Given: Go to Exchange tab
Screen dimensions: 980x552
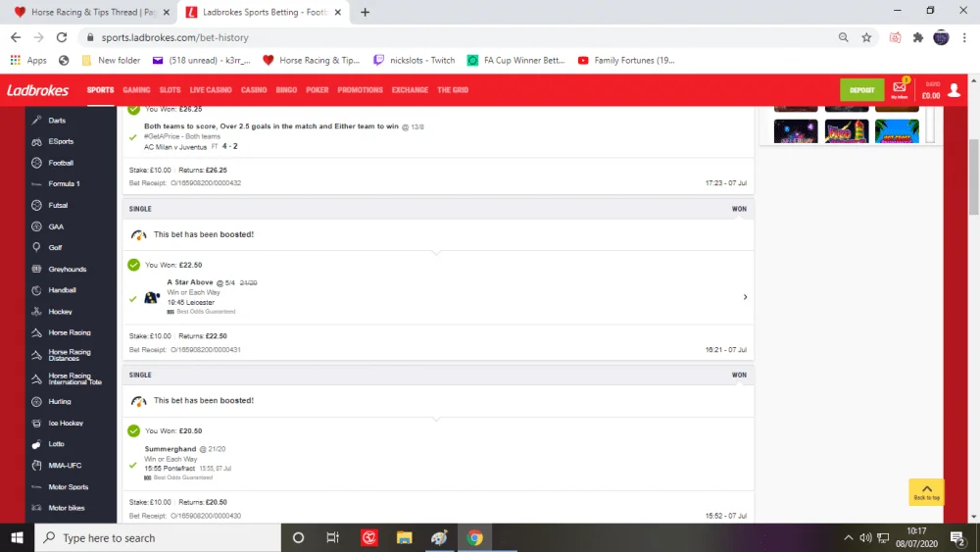Looking at the screenshot, I should point(410,90).
